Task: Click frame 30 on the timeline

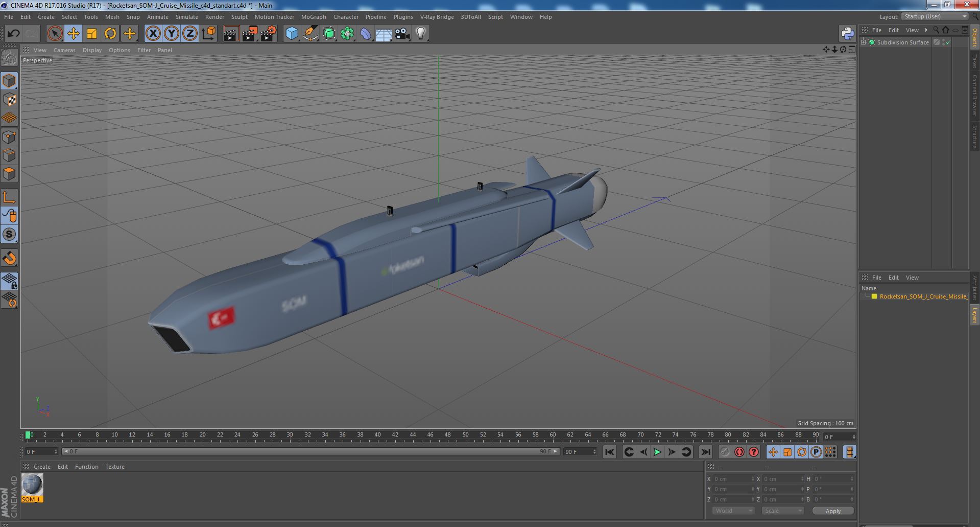Action: pos(290,436)
